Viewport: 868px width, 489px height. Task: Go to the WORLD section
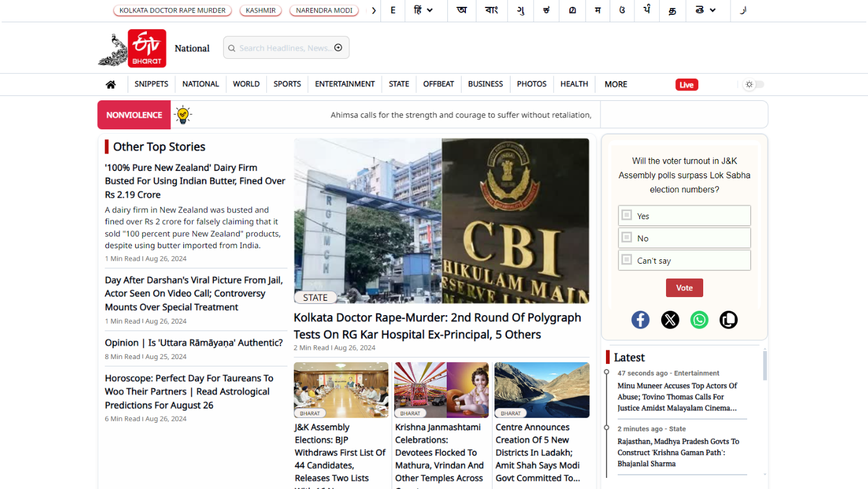pyautogui.click(x=246, y=84)
